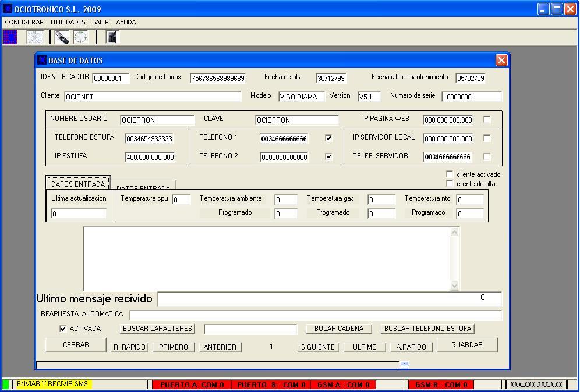Open the SALIR menu
Viewport: 580px width, 392px height.
click(101, 22)
